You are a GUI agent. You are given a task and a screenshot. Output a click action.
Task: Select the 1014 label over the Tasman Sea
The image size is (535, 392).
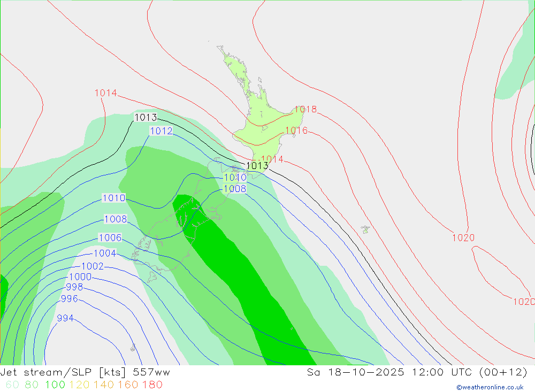point(105,93)
